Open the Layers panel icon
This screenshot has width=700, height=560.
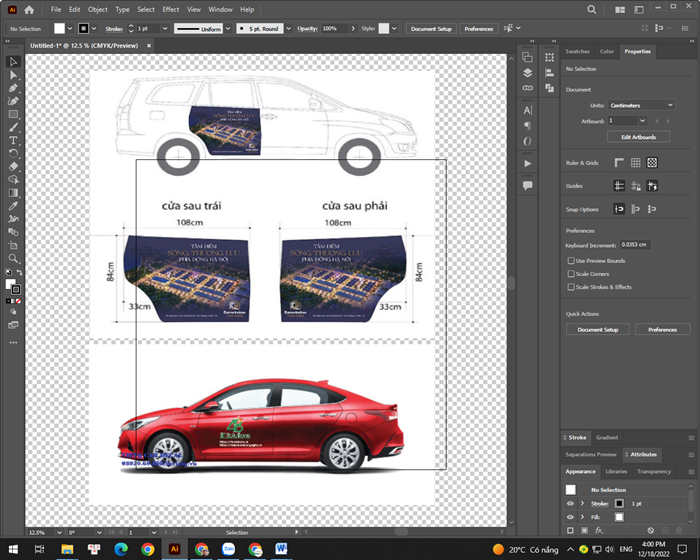[527, 72]
